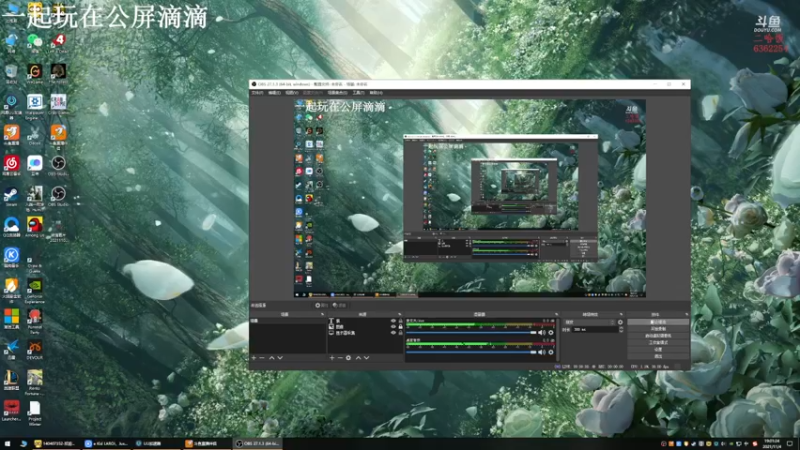Open DEVOUR game desktop shortcut
The image size is (800, 450).
[x=35, y=349]
